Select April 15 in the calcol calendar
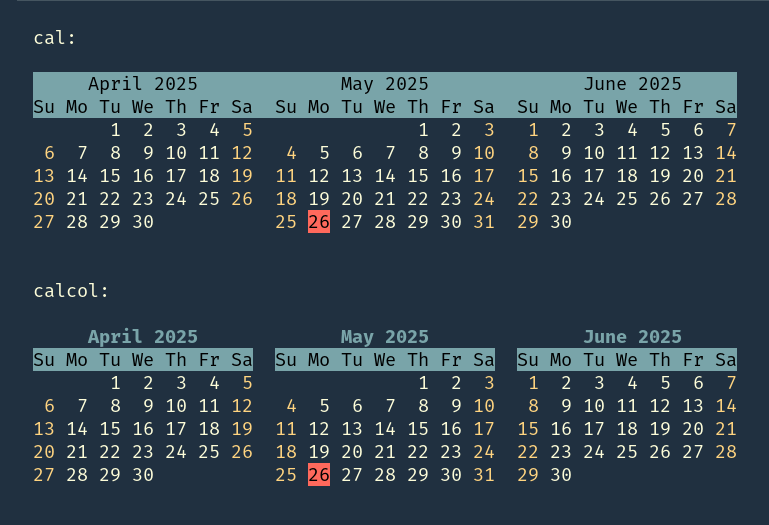 point(110,429)
